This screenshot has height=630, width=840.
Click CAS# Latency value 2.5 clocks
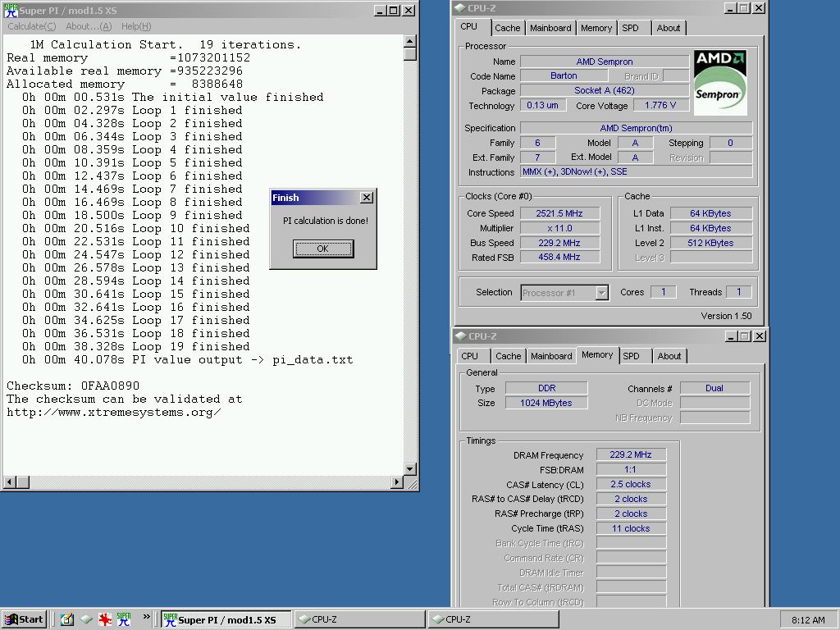[x=631, y=484]
